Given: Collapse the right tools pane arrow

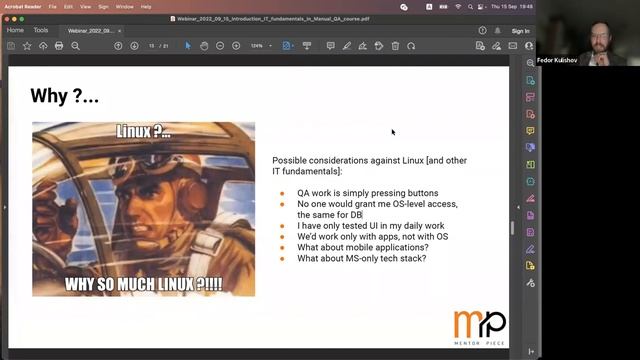Looking at the screenshot, I should (x=518, y=207).
